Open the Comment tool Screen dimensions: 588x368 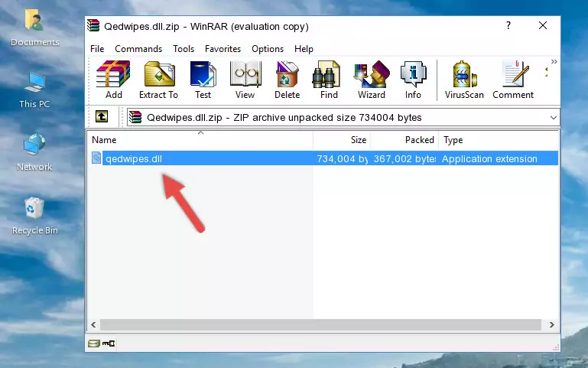[513, 80]
